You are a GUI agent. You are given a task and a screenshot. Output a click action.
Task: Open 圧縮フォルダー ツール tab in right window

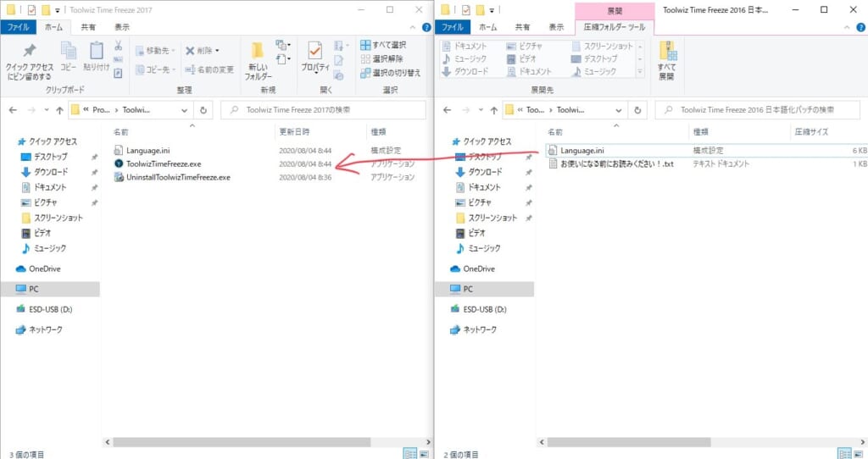[x=614, y=26]
